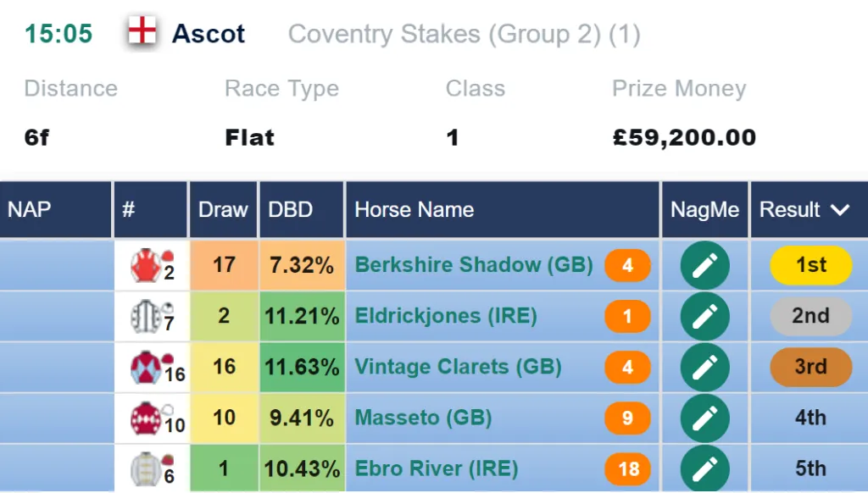Click NagMe pencil icon for Berkshire Shadow
Screen dimensions: 868x493
click(x=704, y=265)
